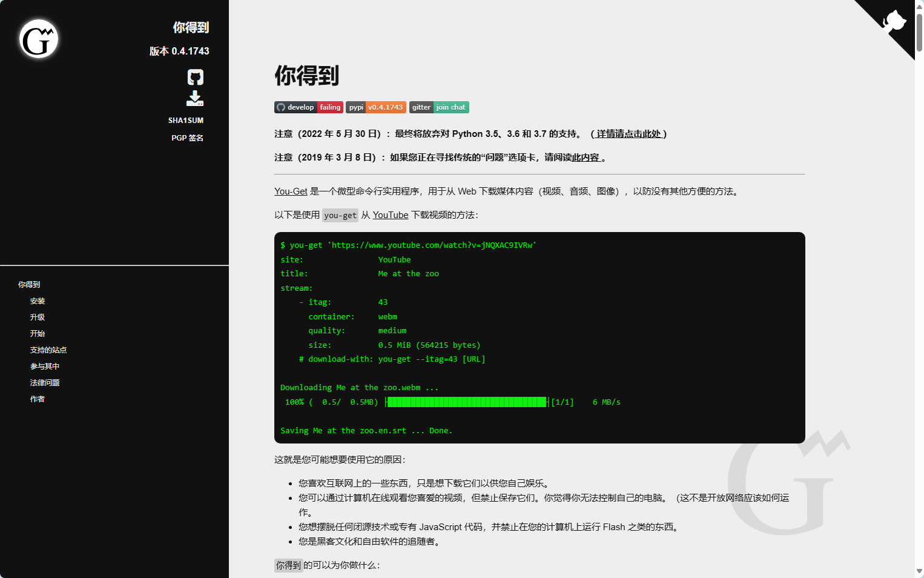Click the gitter join chat badge
Viewport: 924px width, 578px height.
[x=439, y=107]
